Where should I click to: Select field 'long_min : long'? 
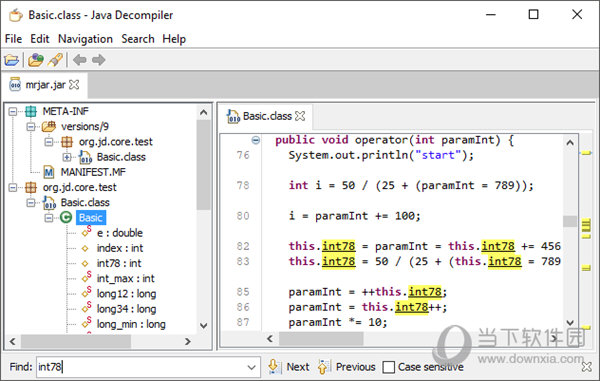tap(131, 324)
